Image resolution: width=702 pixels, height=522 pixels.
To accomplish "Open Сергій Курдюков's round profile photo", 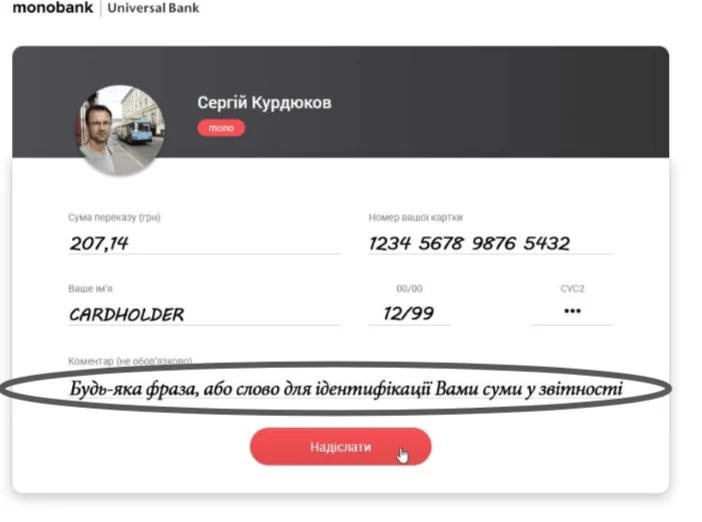I will [x=121, y=130].
